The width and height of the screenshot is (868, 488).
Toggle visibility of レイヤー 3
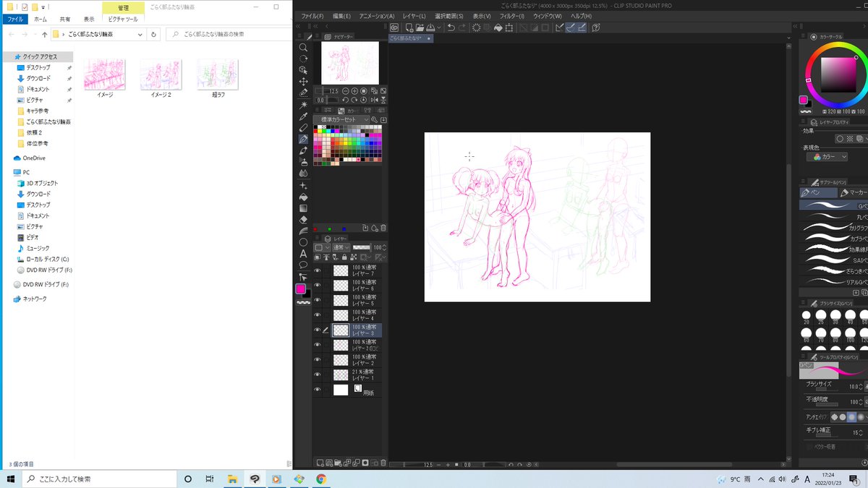pyautogui.click(x=318, y=330)
